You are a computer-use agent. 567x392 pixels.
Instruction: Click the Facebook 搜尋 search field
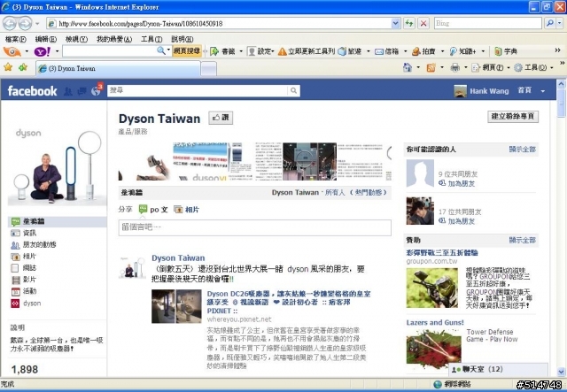point(198,90)
